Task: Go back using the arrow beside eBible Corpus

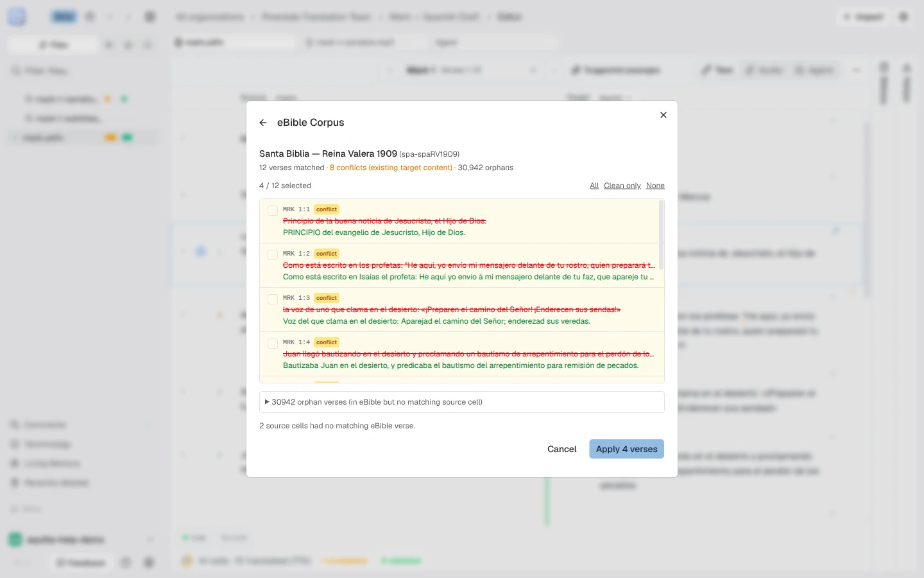Action: click(263, 123)
